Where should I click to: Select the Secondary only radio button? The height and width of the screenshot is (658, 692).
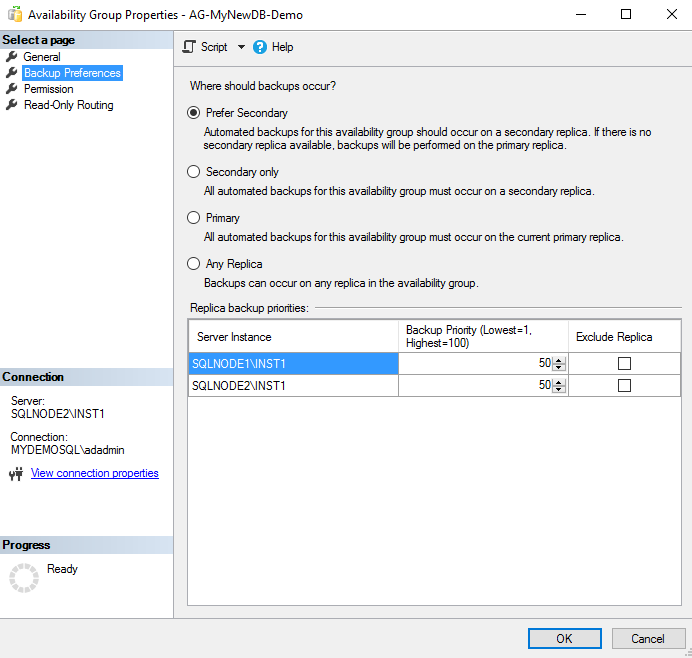tap(194, 172)
